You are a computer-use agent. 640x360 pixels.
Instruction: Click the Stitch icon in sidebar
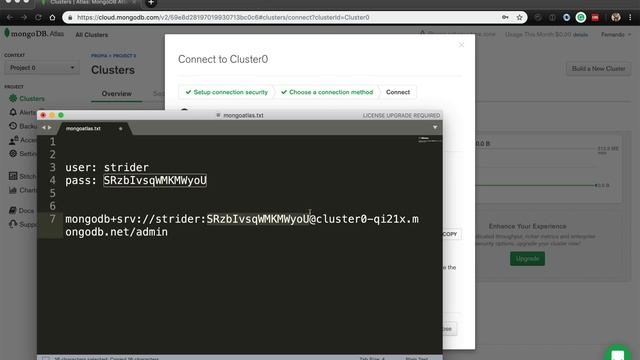(x=13, y=176)
